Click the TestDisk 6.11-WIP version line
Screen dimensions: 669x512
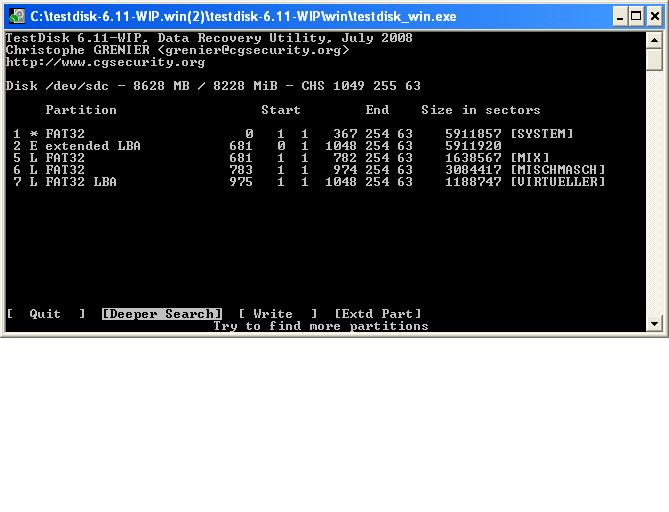(209, 38)
